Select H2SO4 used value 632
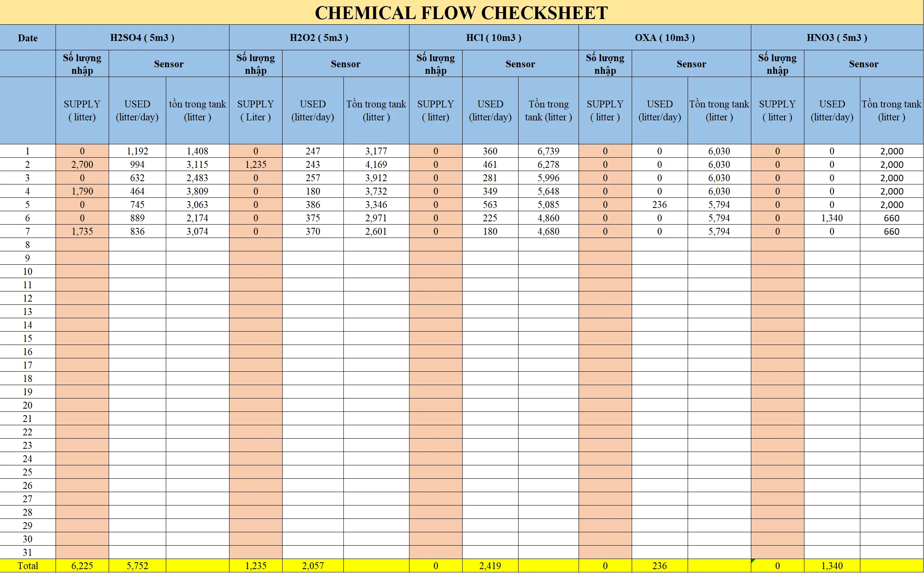The height and width of the screenshot is (574, 924). [x=137, y=178]
